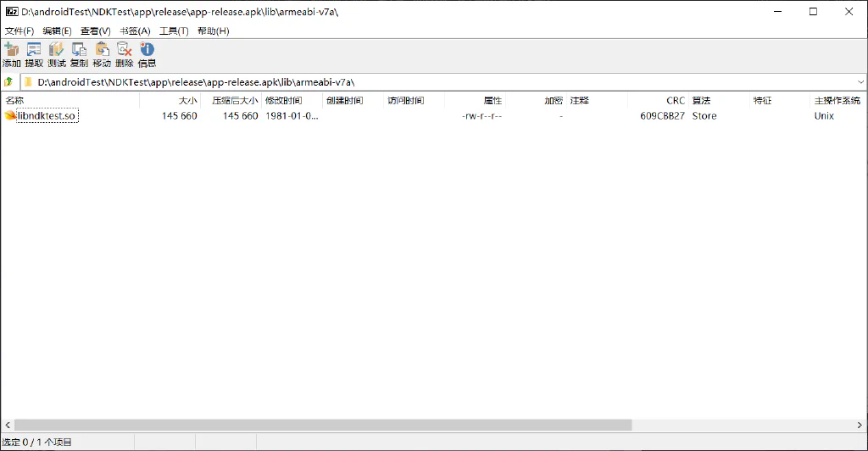The height and width of the screenshot is (451, 868).
Task: Sort by 访问时间 column header
Action: click(414, 100)
